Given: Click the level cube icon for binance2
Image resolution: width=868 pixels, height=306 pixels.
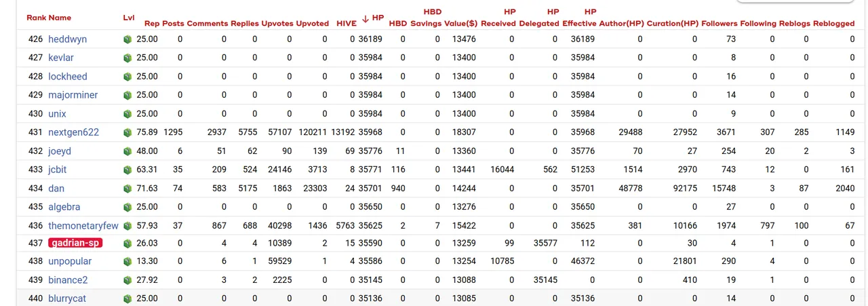Looking at the screenshot, I should coord(127,280).
